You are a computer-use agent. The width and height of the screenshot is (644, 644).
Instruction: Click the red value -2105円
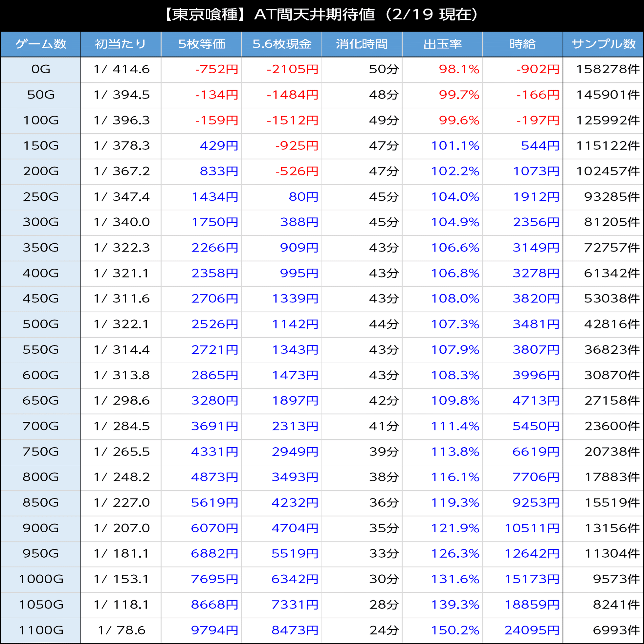[292, 69]
